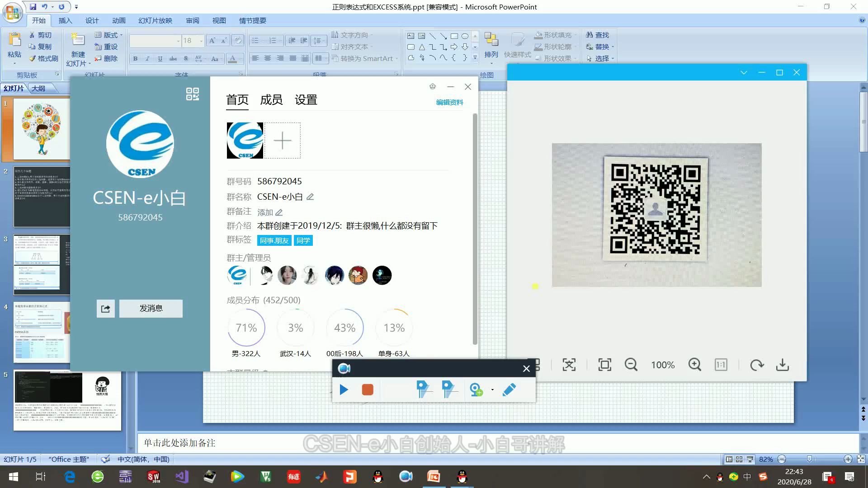Click the 发消息 button
The image size is (868, 488).
[x=151, y=308]
